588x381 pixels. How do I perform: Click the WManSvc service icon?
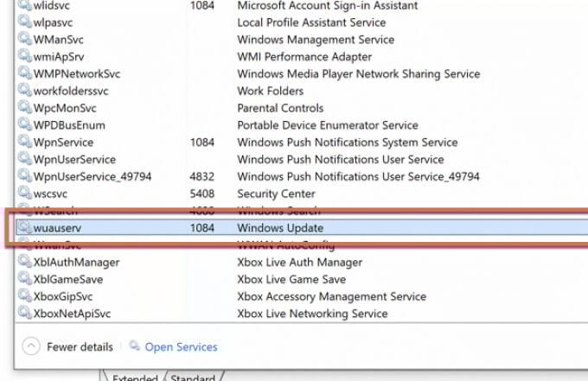click(x=24, y=40)
